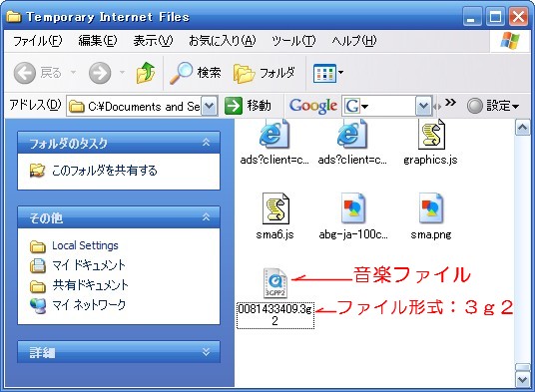Click the Views grid icon
Screen dimensions: 535x392
(x=324, y=73)
